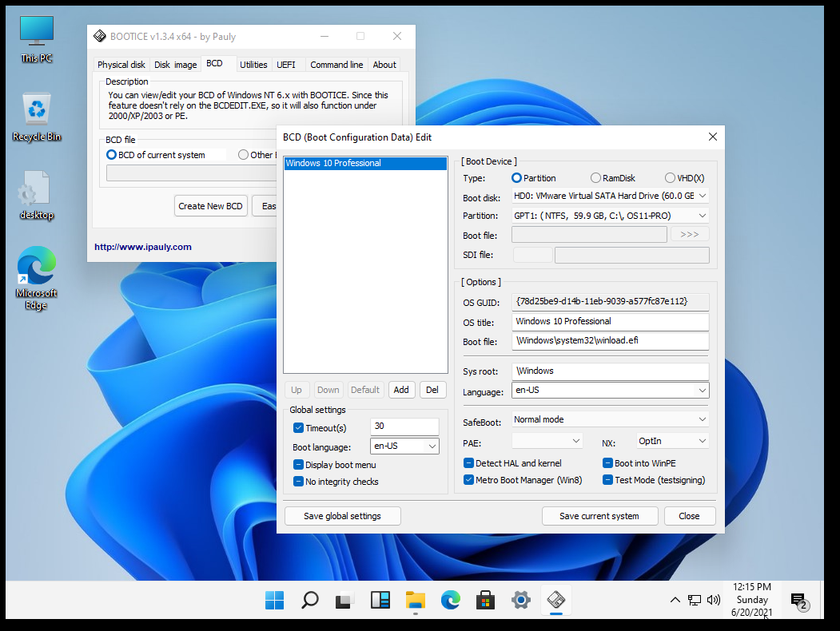Open Microsoft Store from taskbar
The width and height of the screenshot is (840, 631).
click(485, 600)
